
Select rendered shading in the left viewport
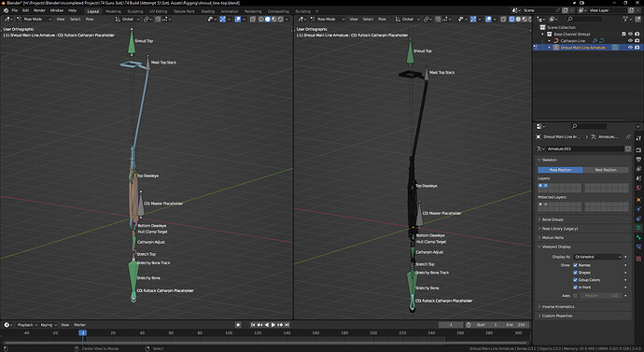281,19
